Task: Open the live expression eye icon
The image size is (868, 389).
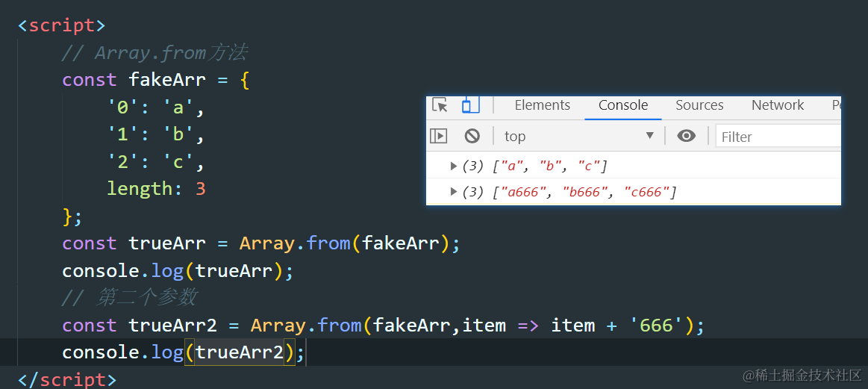Action: (x=687, y=136)
